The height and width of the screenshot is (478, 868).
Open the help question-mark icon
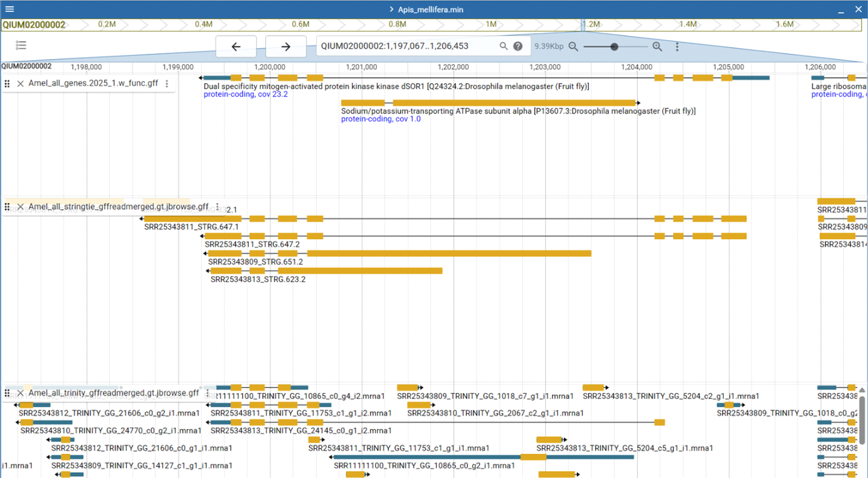[x=517, y=46]
